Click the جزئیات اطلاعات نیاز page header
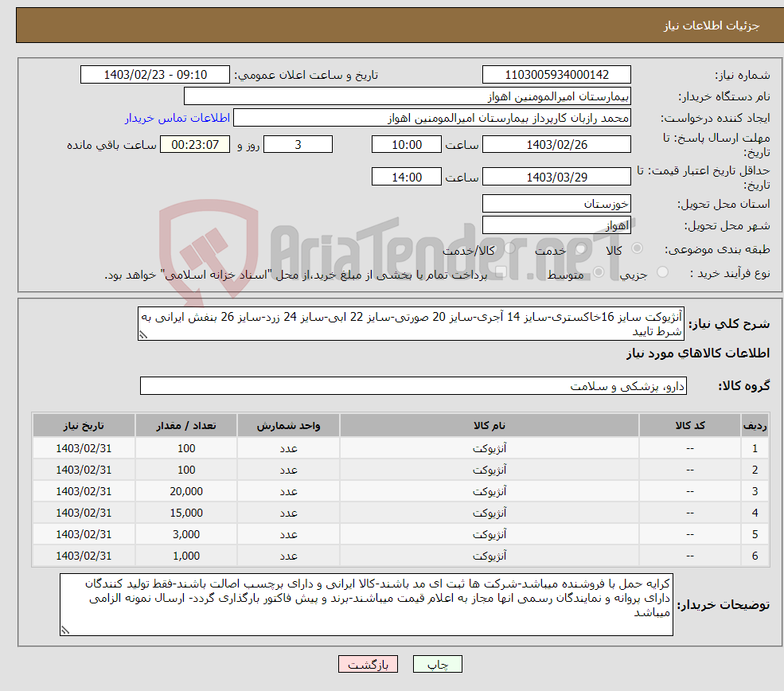784x691 pixels. pyautogui.click(x=711, y=25)
